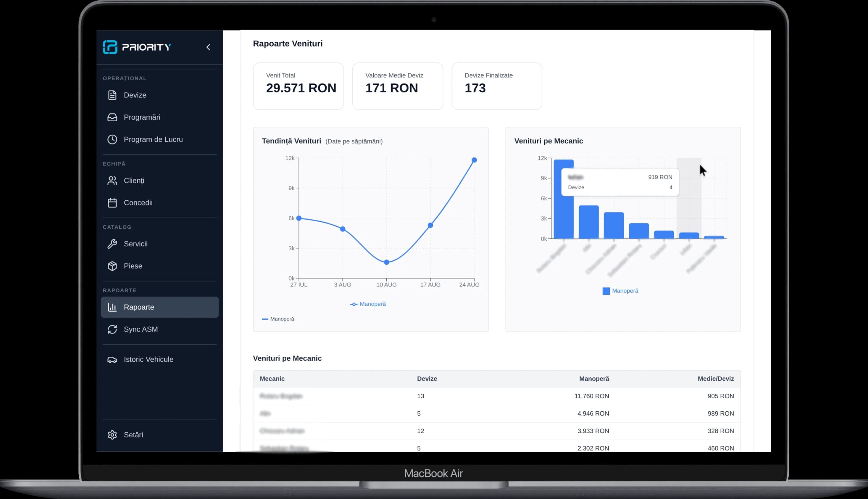Viewport: 868px width, 499px height.
Task: Click the Devize Finalizate 173 card
Action: click(x=497, y=86)
